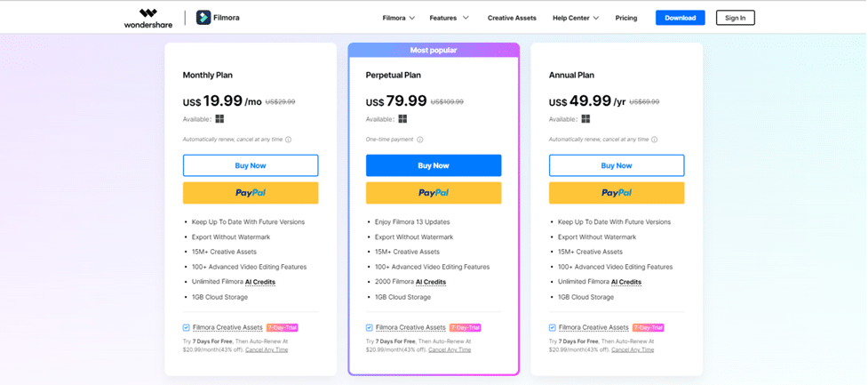Click the Windows icon in Annual Plan
This screenshot has height=385, width=868.
tap(585, 119)
